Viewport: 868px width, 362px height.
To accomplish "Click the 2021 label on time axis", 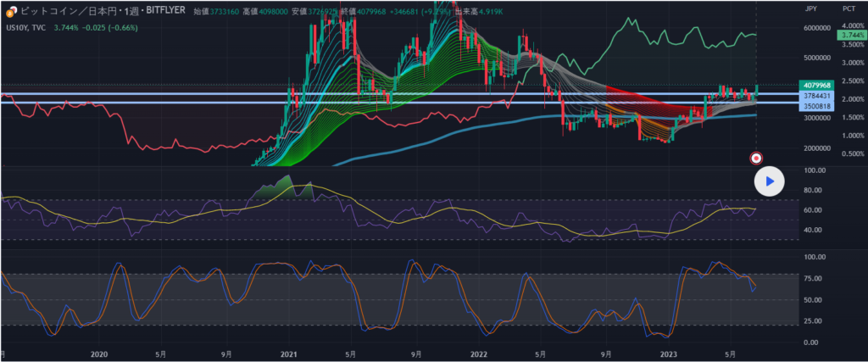I will (x=289, y=353).
